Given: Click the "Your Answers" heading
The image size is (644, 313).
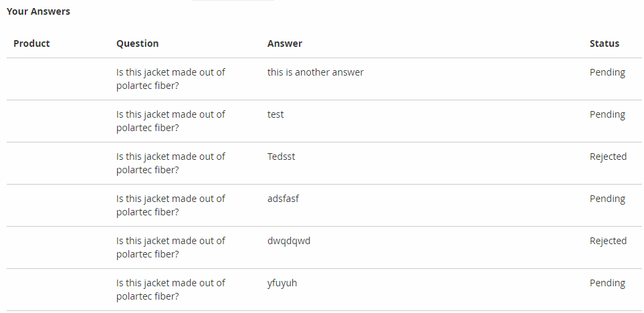Looking at the screenshot, I should pyautogui.click(x=38, y=11).
